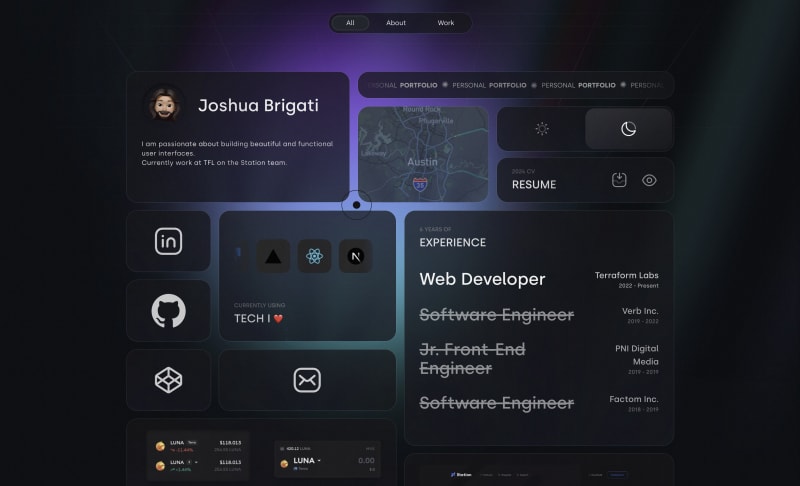Viewport: 800px width, 486px height.
Task: Switch to the About tab
Action: (396, 23)
